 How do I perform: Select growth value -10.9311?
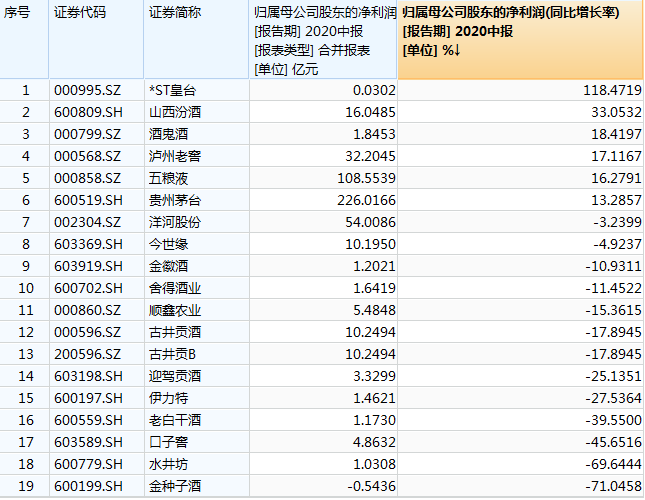[x=613, y=266]
